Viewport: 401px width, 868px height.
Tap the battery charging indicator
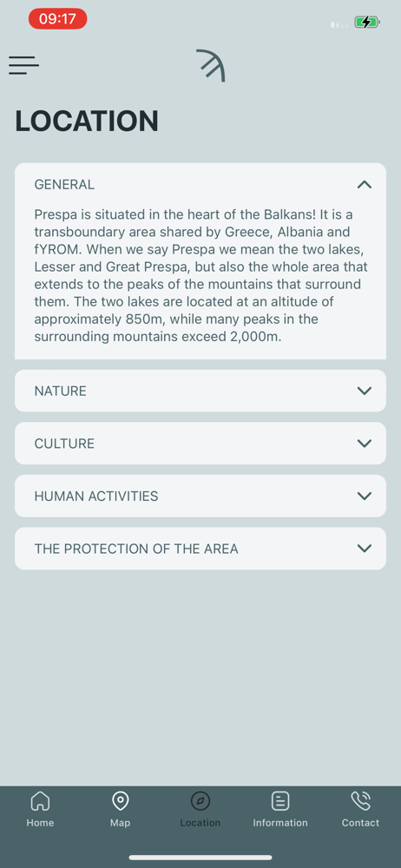pyautogui.click(x=367, y=23)
